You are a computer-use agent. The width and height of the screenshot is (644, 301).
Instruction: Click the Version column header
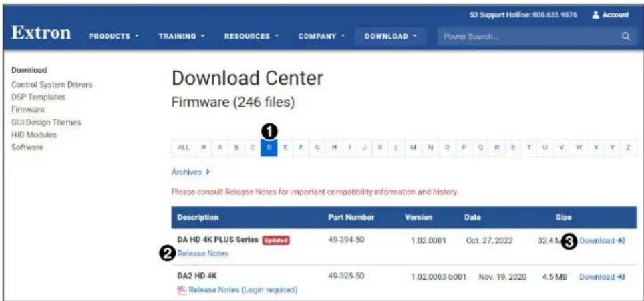pos(418,218)
